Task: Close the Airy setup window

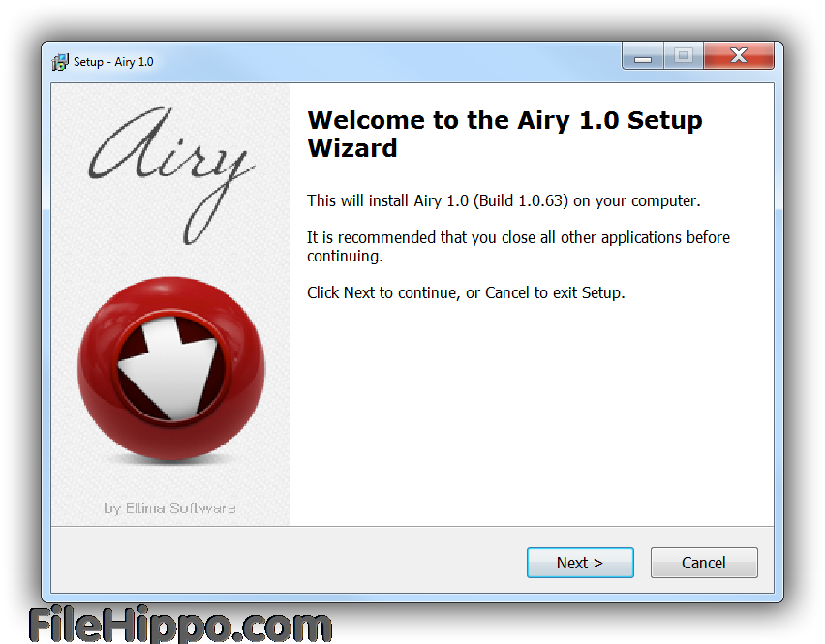Action: point(739,56)
